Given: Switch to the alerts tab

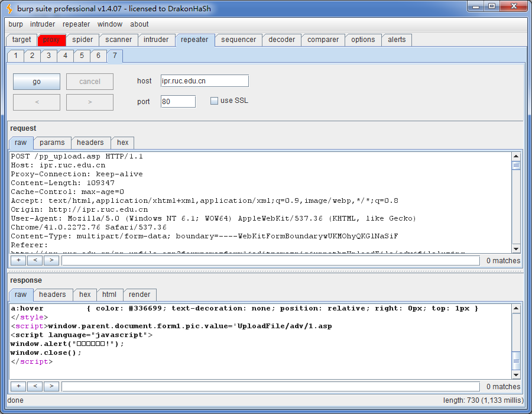Looking at the screenshot, I should (x=397, y=40).
